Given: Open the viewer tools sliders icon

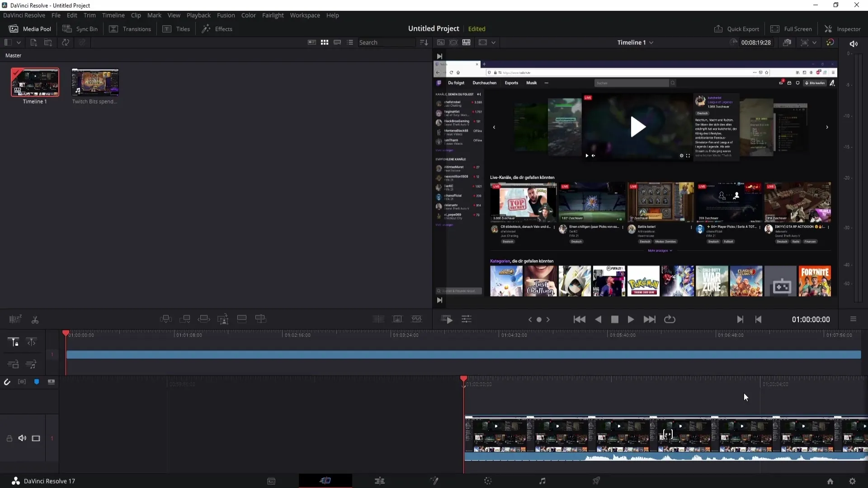Looking at the screenshot, I should [x=467, y=319].
